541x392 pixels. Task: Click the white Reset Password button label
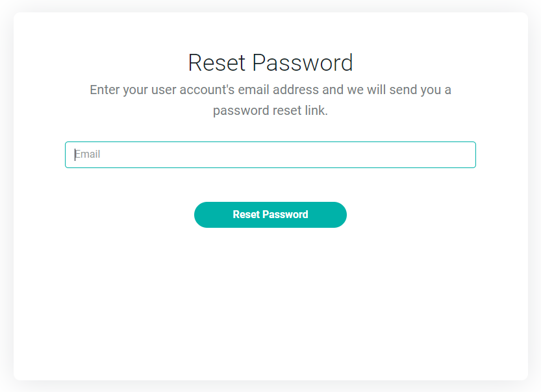point(270,215)
